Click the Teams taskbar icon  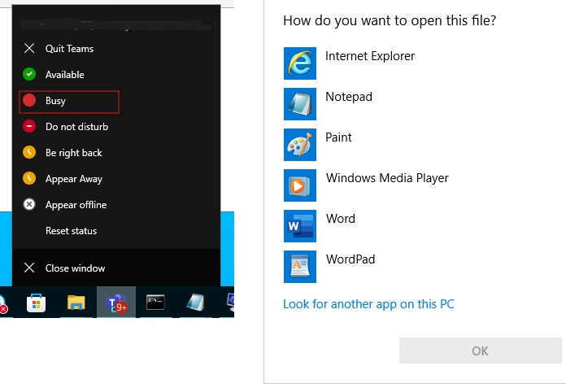(x=115, y=303)
